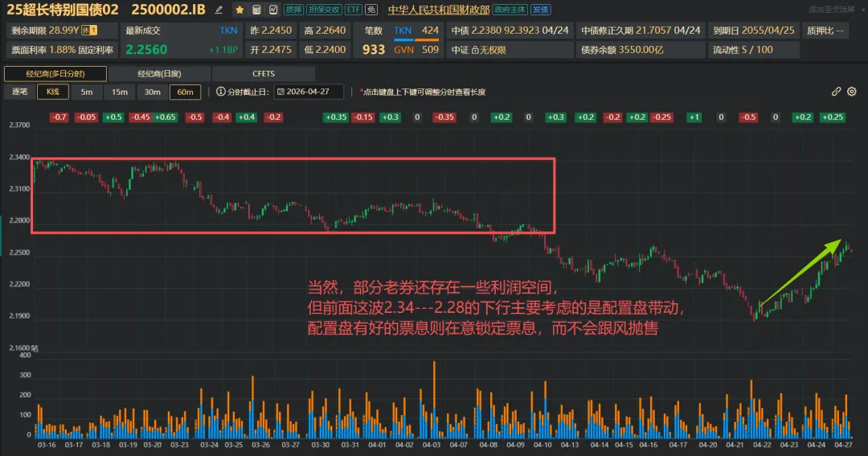The height and width of the screenshot is (456, 868).
Task: Open issuer link 中华人民共和国财政部
Action: tap(439, 10)
